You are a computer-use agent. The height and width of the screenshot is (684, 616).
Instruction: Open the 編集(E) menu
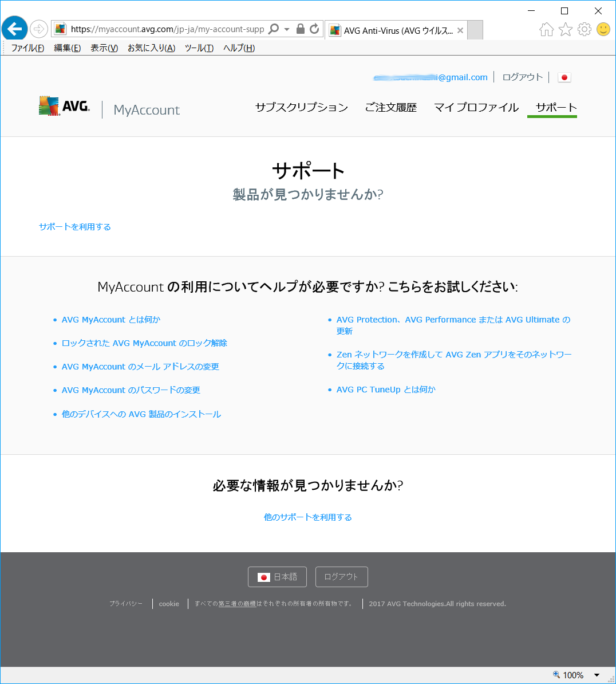coord(68,48)
